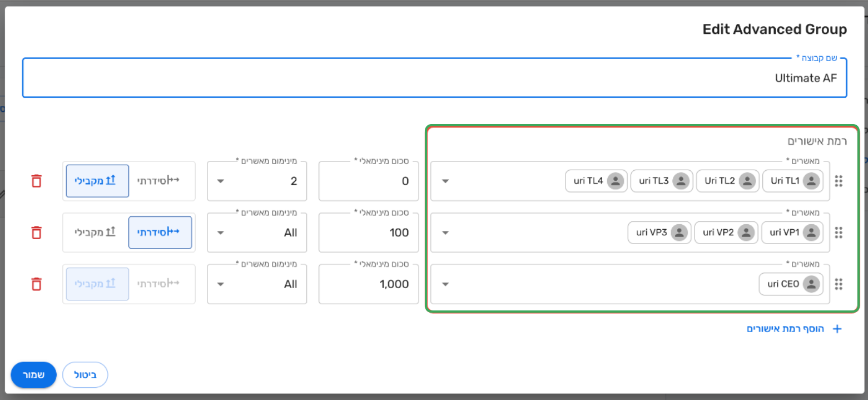Click the Uri TL2 chip label

tap(720, 181)
